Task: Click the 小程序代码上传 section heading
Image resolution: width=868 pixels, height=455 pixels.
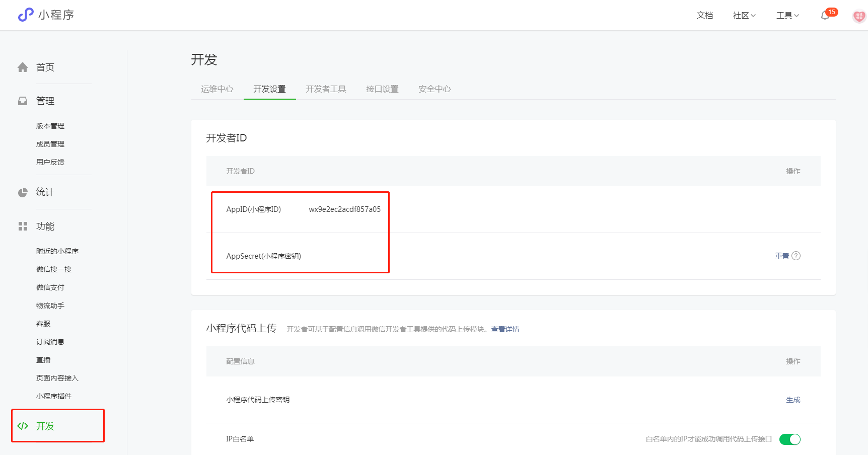Action: click(241, 328)
